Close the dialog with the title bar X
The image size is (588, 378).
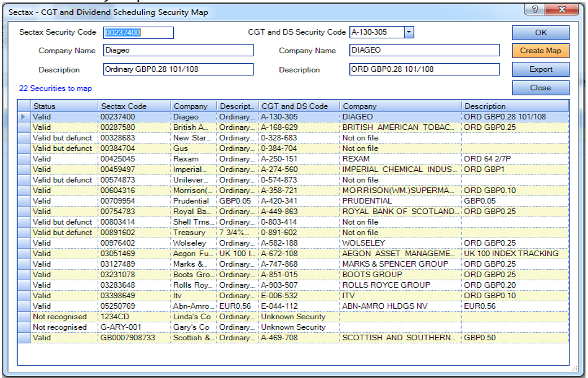point(562,9)
